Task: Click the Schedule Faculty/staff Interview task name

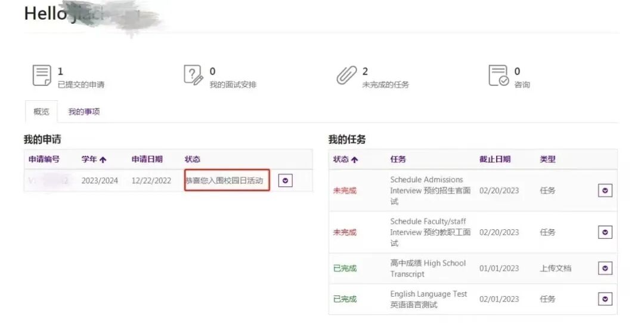Action: coord(430,232)
